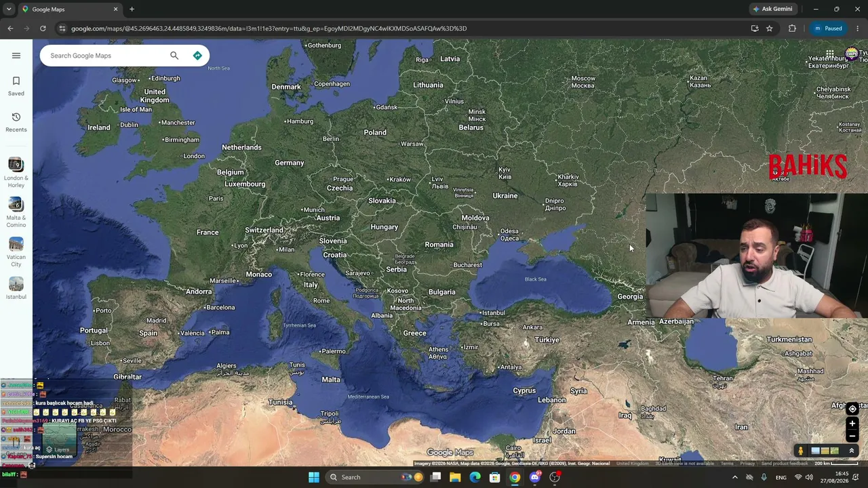Open the Terms link

tap(727, 464)
